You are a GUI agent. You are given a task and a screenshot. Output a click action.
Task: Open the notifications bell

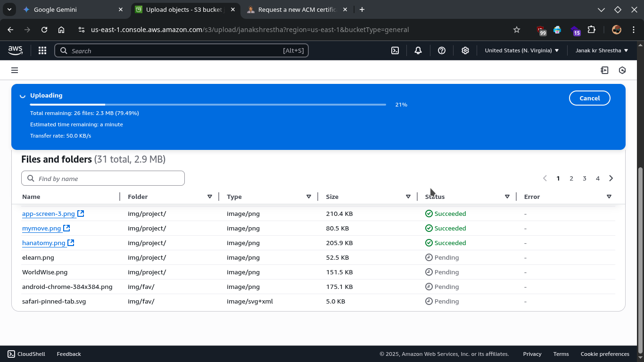pos(418,50)
